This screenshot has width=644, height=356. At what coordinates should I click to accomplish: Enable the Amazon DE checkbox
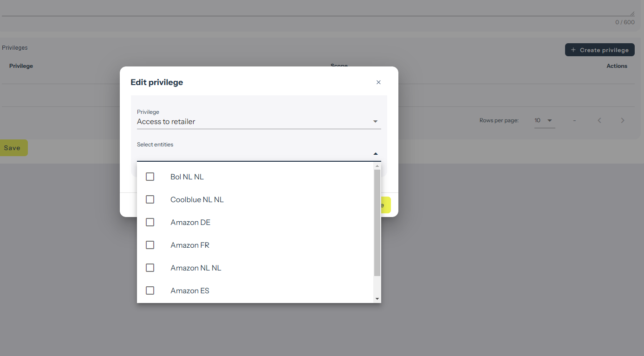click(150, 222)
